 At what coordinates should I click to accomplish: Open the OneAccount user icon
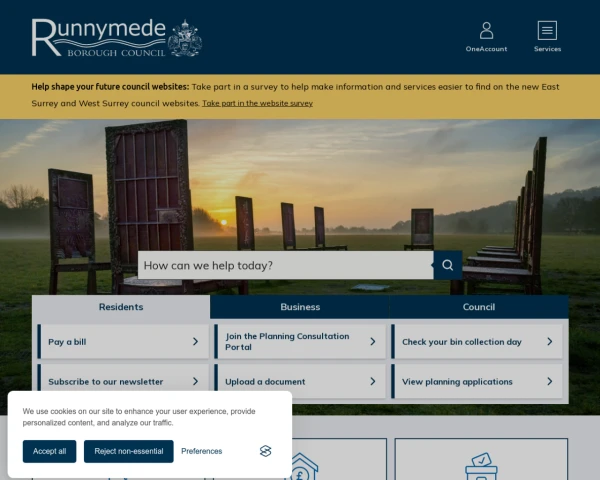(x=486, y=30)
